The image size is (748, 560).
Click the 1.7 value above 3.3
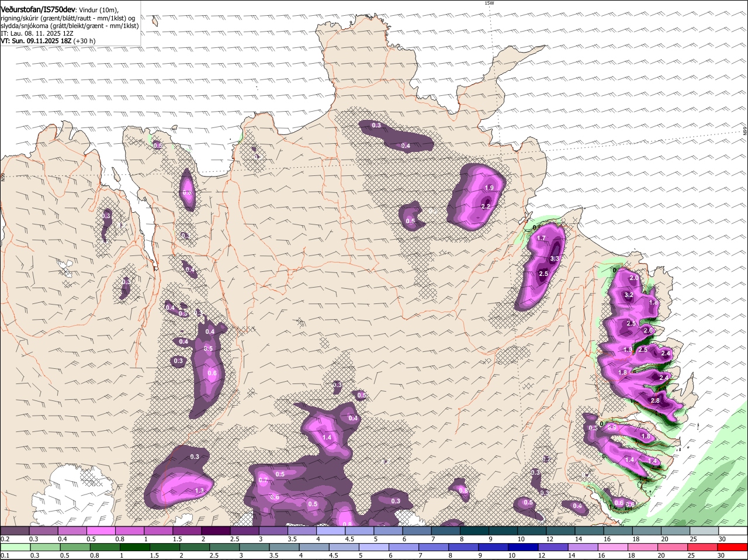coord(541,238)
